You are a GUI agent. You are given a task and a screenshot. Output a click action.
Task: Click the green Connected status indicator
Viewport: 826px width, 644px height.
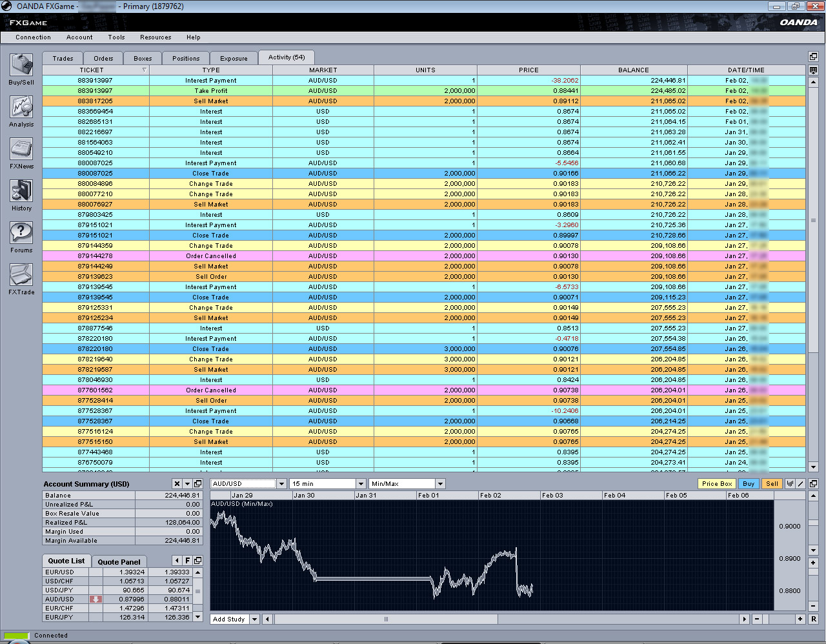[x=17, y=636]
